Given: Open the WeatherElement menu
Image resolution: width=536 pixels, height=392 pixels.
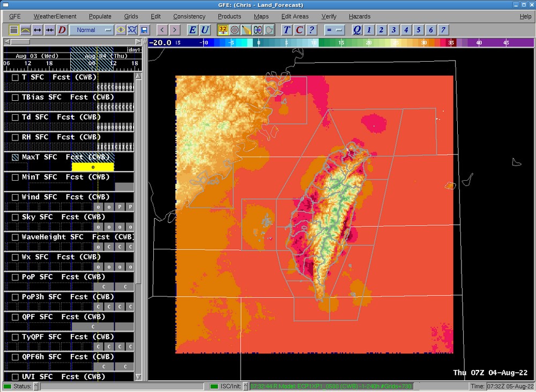Looking at the screenshot, I should click(x=55, y=17).
